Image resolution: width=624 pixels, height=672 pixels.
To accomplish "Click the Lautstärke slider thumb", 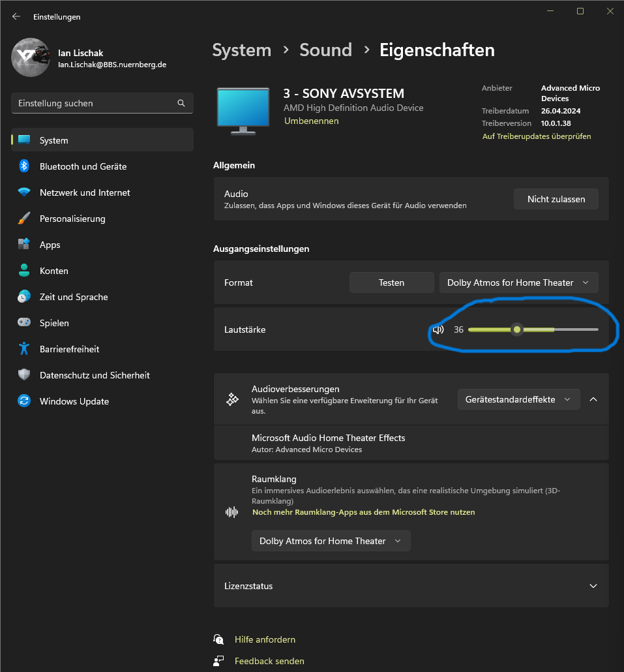I will 517,329.
